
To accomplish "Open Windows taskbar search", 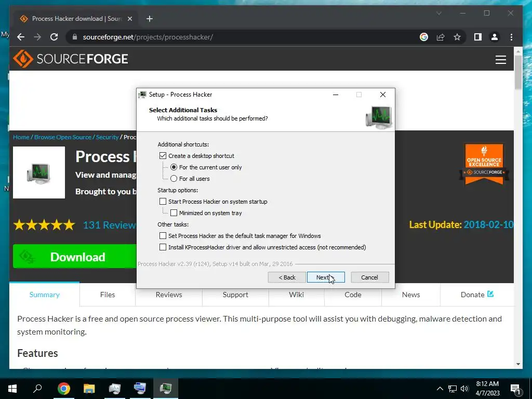I will click(x=37, y=389).
